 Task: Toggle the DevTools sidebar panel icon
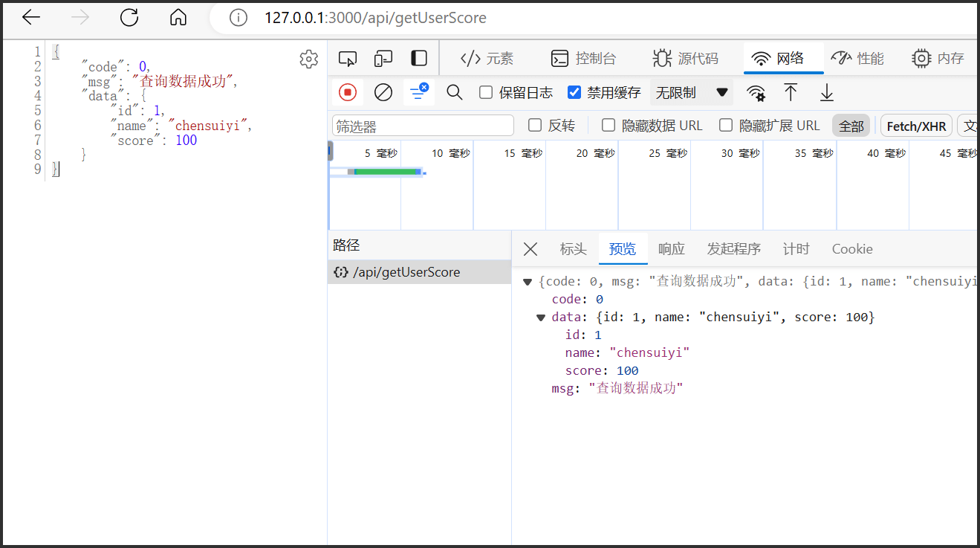(419, 58)
